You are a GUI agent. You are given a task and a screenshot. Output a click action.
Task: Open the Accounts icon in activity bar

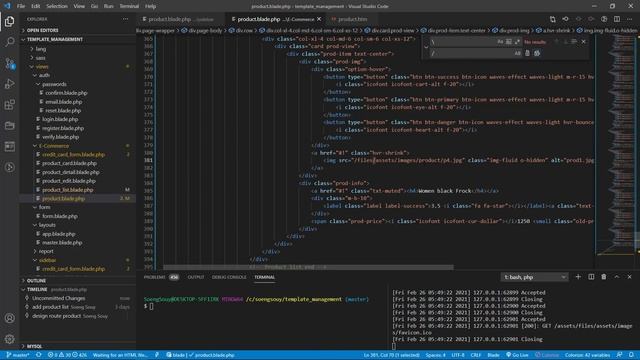click(9, 318)
